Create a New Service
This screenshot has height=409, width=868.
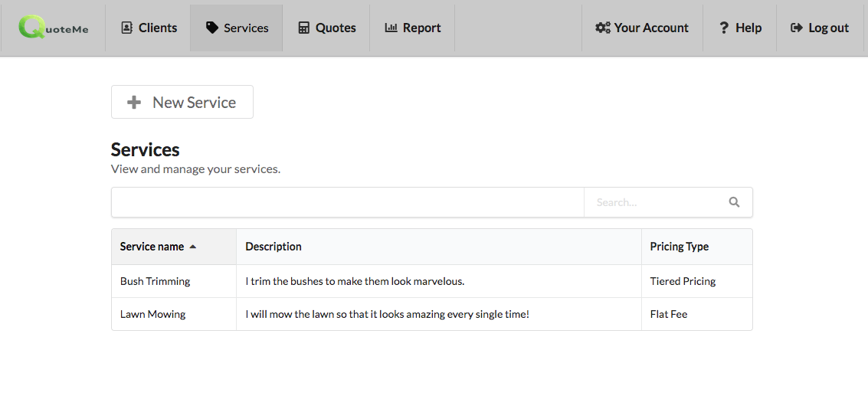pos(182,102)
